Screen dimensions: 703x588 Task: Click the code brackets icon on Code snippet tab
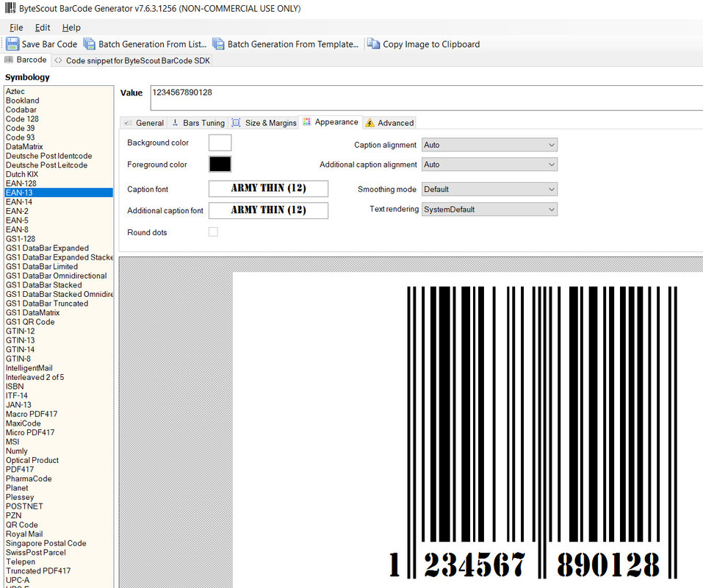pos(58,60)
